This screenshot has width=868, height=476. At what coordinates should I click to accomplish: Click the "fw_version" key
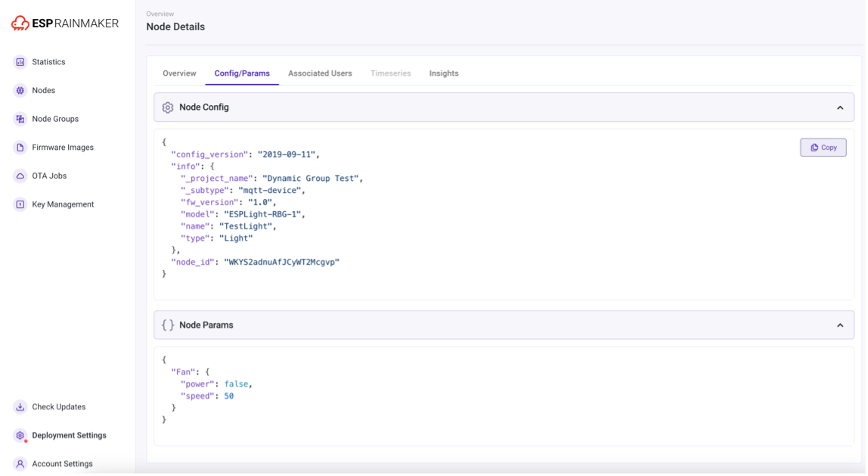click(x=209, y=202)
